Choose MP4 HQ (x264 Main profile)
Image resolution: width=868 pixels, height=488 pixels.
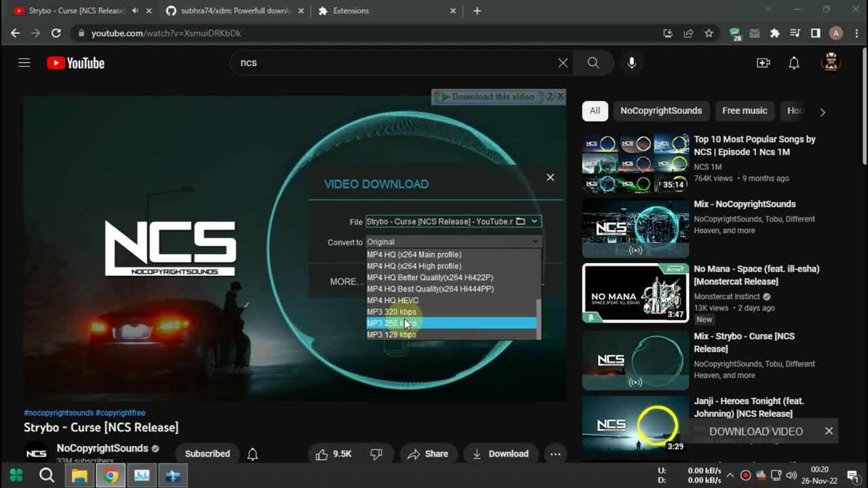point(451,255)
